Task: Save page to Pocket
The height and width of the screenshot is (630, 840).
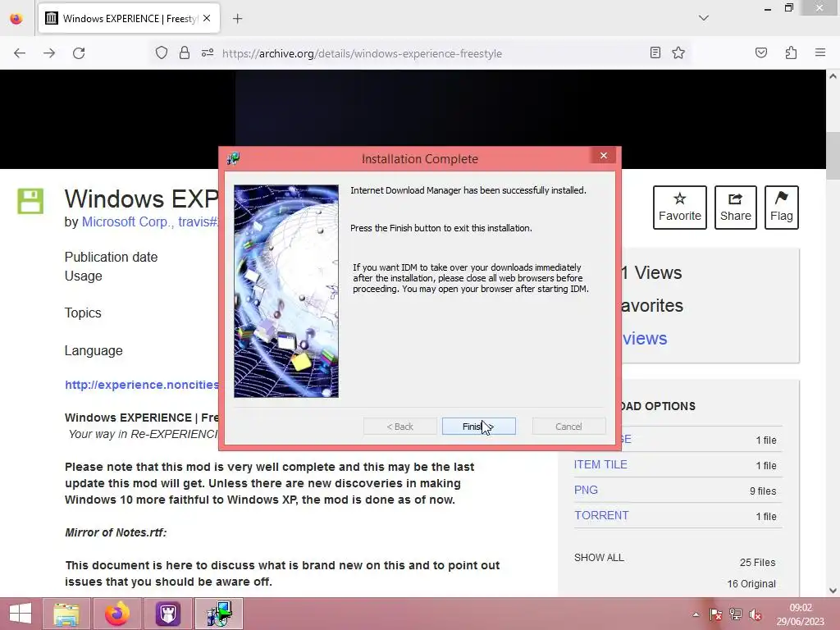Action: click(x=761, y=52)
